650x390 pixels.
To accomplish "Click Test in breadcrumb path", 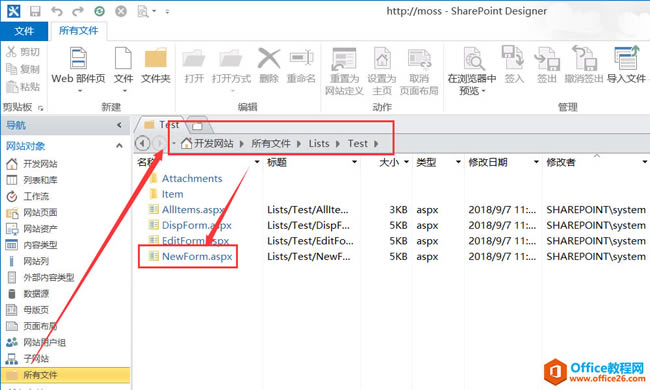I will click(x=357, y=144).
